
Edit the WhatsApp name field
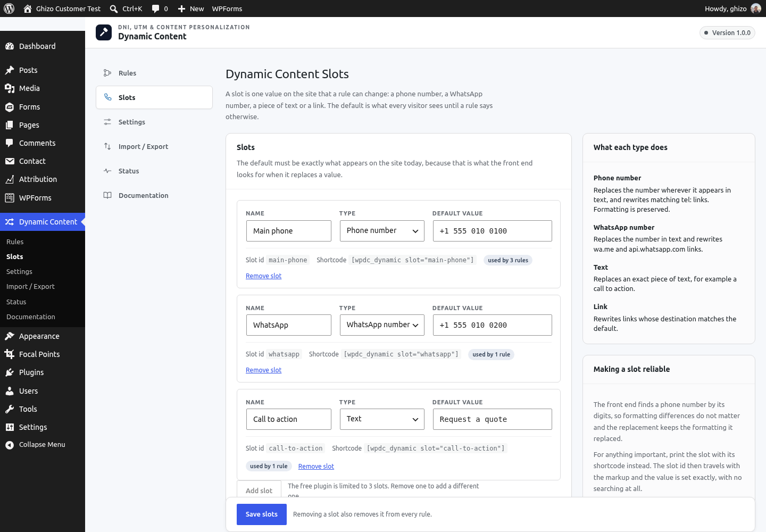pyautogui.click(x=289, y=325)
